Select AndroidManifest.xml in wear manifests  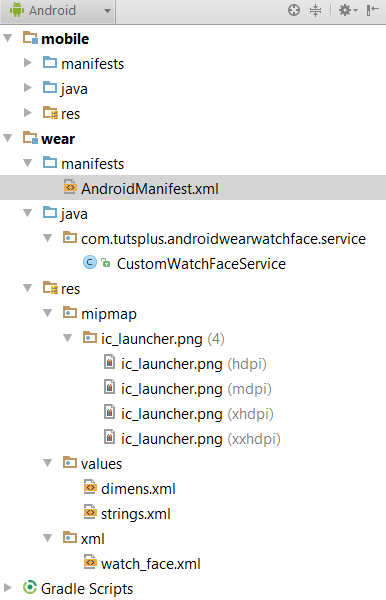tap(150, 189)
